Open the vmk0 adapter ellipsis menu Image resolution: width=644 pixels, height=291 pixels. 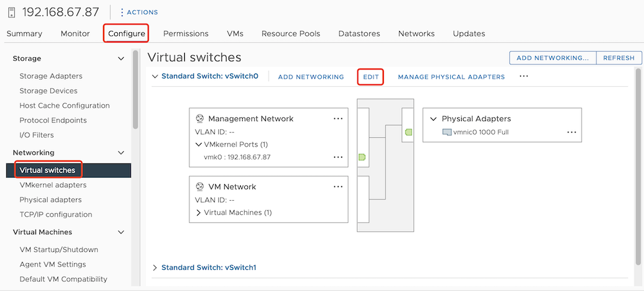(x=338, y=157)
